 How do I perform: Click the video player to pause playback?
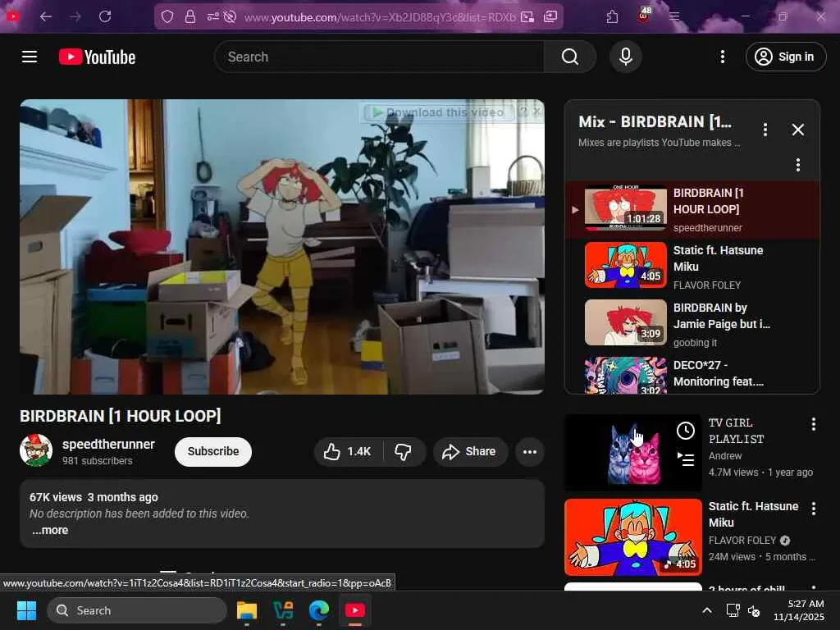(282, 246)
